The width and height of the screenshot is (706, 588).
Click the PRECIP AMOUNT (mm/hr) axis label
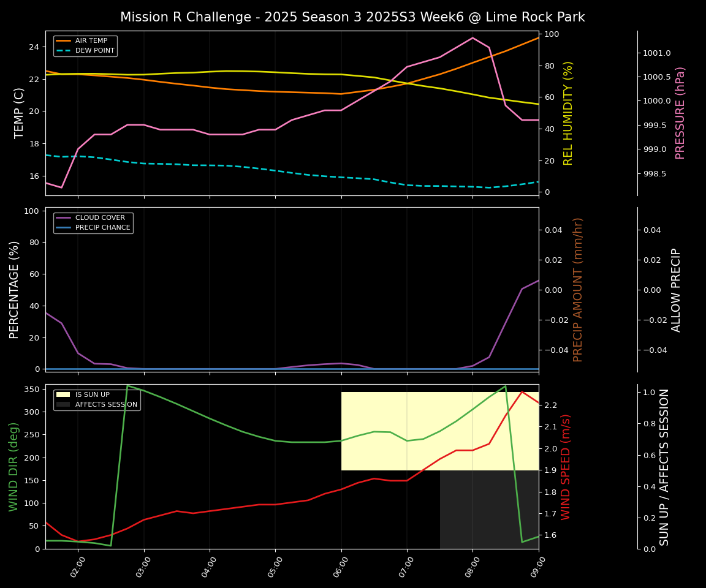[x=578, y=290]
